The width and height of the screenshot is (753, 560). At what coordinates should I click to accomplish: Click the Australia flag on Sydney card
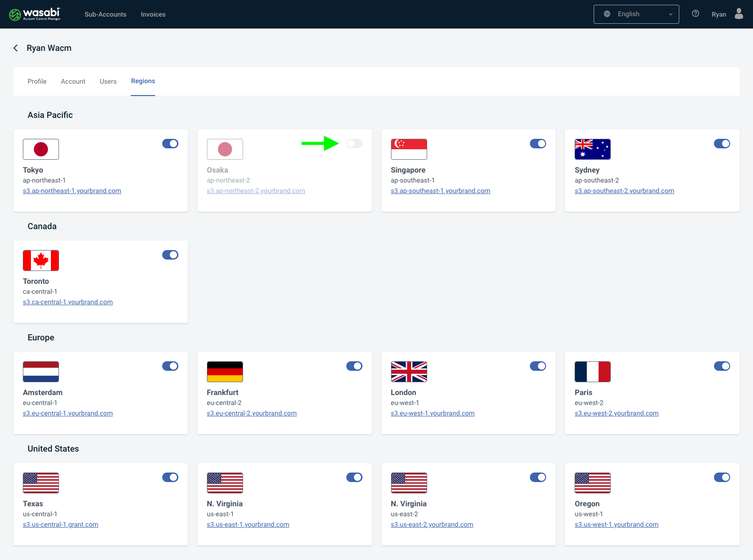point(593,149)
